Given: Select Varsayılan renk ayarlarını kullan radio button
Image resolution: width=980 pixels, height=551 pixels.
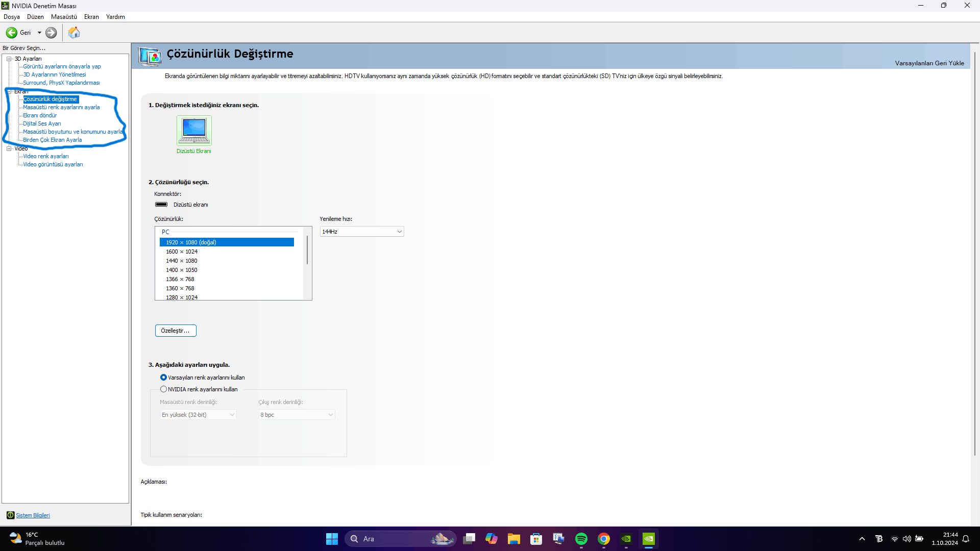Looking at the screenshot, I should click(163, 378).
